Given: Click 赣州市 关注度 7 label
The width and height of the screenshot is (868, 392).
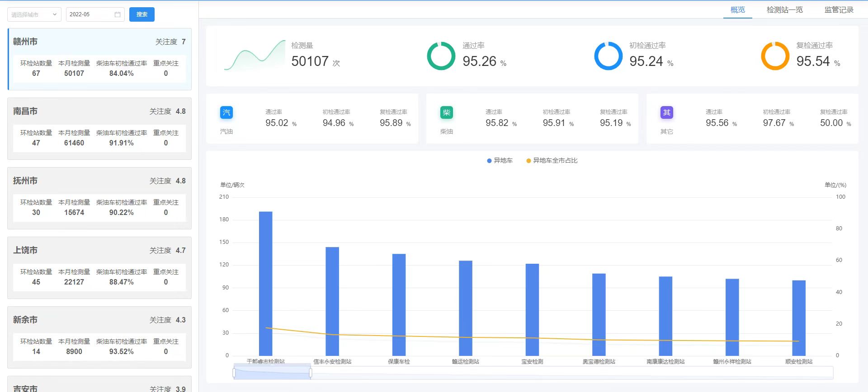Looking at the screenshot, I should [x=170, y=42].
